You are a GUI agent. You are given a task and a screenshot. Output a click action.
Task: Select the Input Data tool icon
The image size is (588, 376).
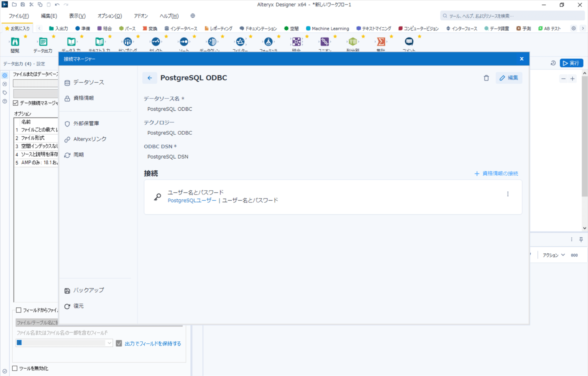[x=71, y=42]
